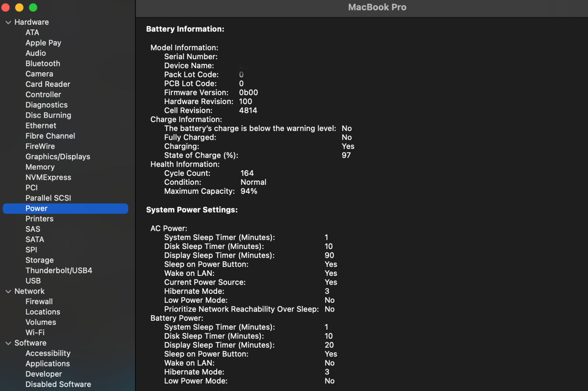Click AC Power Display Sleep Timer value 90
Viewport: 588px width, 391px height.
coord(329,255)
